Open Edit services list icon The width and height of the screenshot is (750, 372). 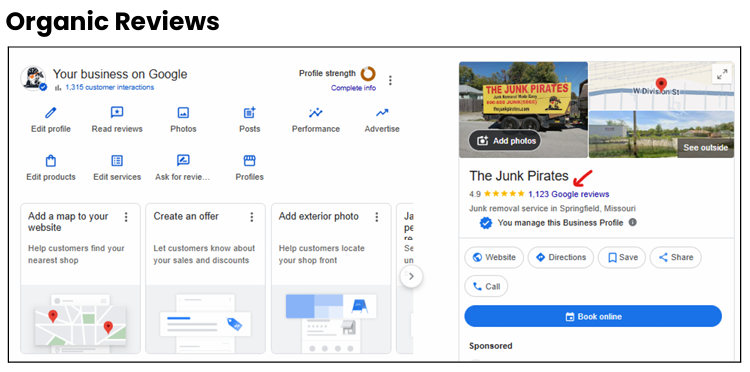[x=117, y=160]
